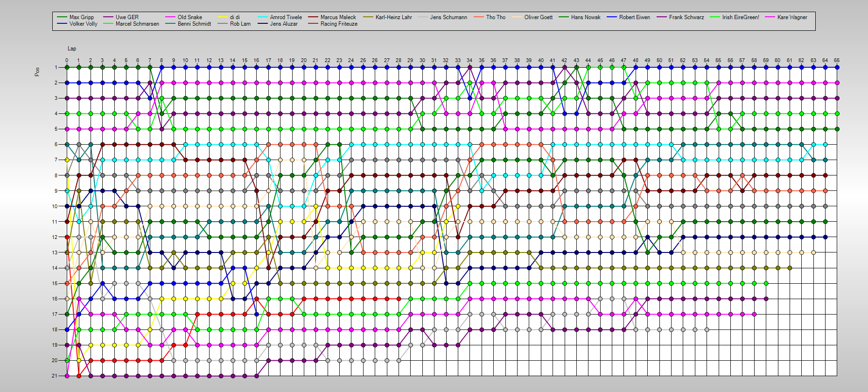
Task: Click lap number 24 on the top axis
Action: [351, 60]
